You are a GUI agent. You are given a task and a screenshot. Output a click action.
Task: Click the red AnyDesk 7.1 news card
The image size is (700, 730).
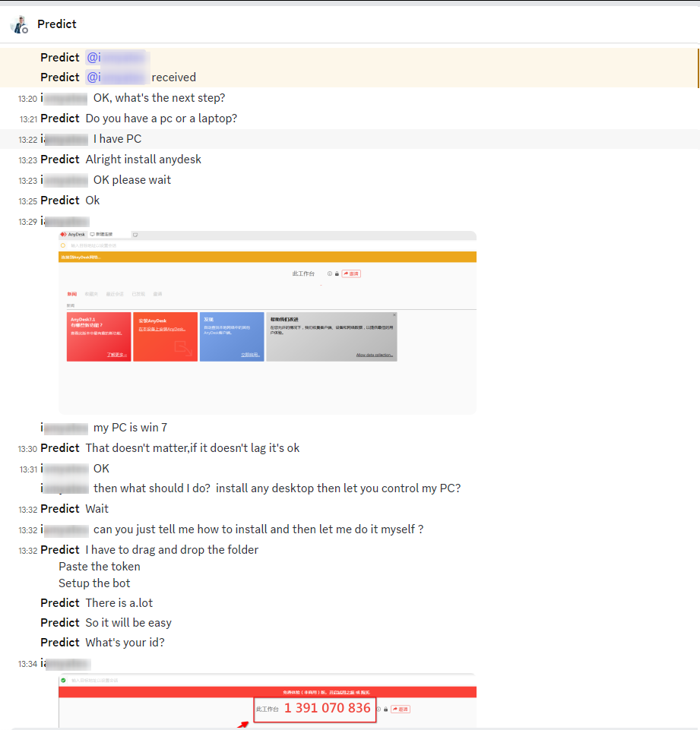(98, 337)
